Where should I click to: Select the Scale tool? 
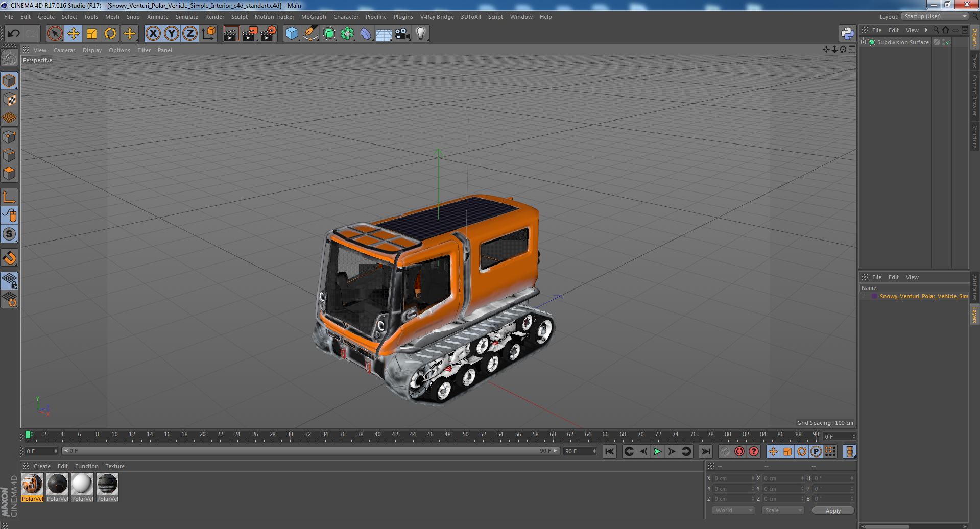coord(92,34)
